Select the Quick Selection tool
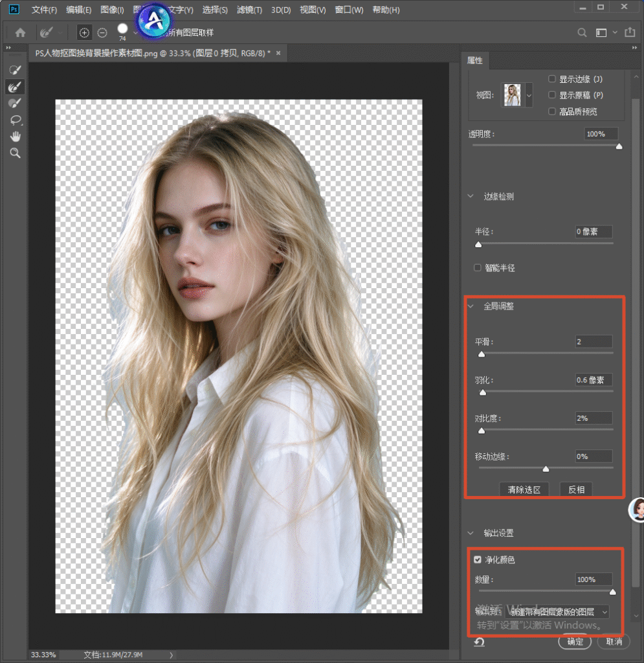The image size is (644, 663). coord(16,70)
